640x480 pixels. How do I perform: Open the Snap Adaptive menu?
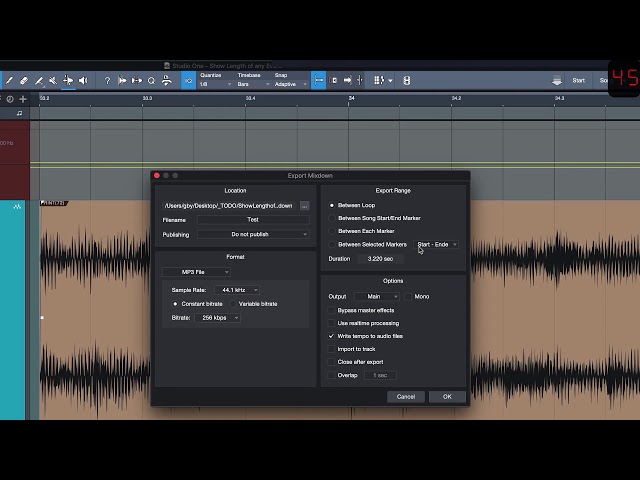point(290,84)
